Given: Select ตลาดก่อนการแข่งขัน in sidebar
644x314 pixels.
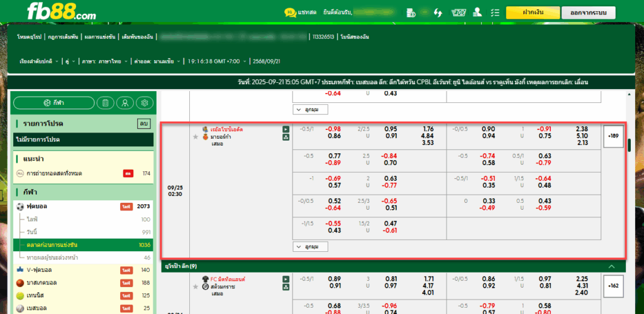Looking at the screenshot, I should [x=84, y=245].
